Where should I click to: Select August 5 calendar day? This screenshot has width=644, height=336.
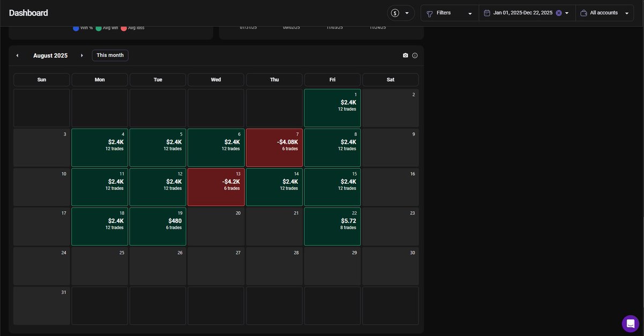tap(158, 147)
